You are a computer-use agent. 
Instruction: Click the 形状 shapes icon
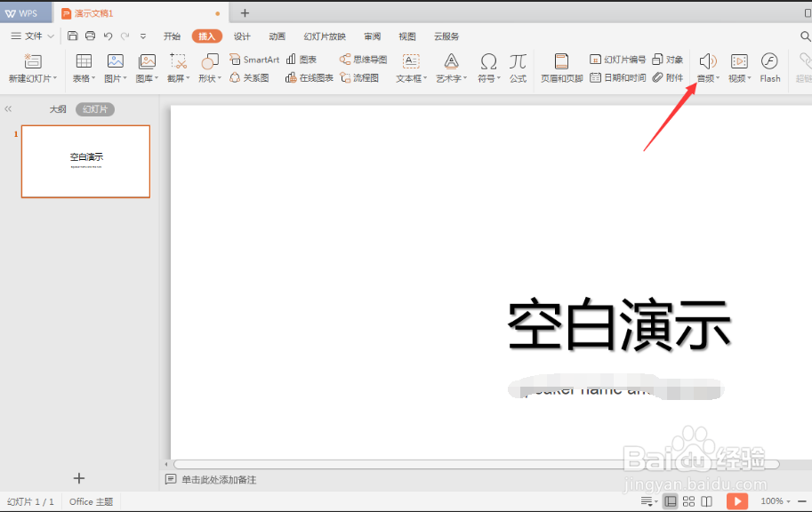(210, 61)
